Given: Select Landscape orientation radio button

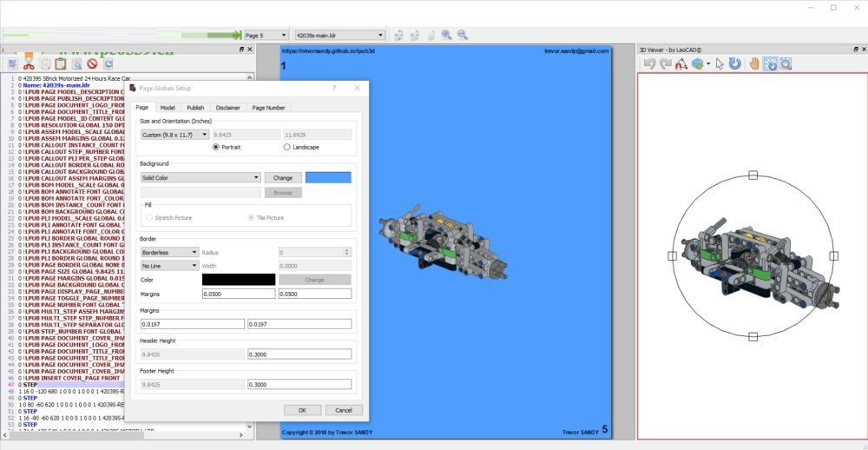Looking at the screenshot, I should 287,148.
